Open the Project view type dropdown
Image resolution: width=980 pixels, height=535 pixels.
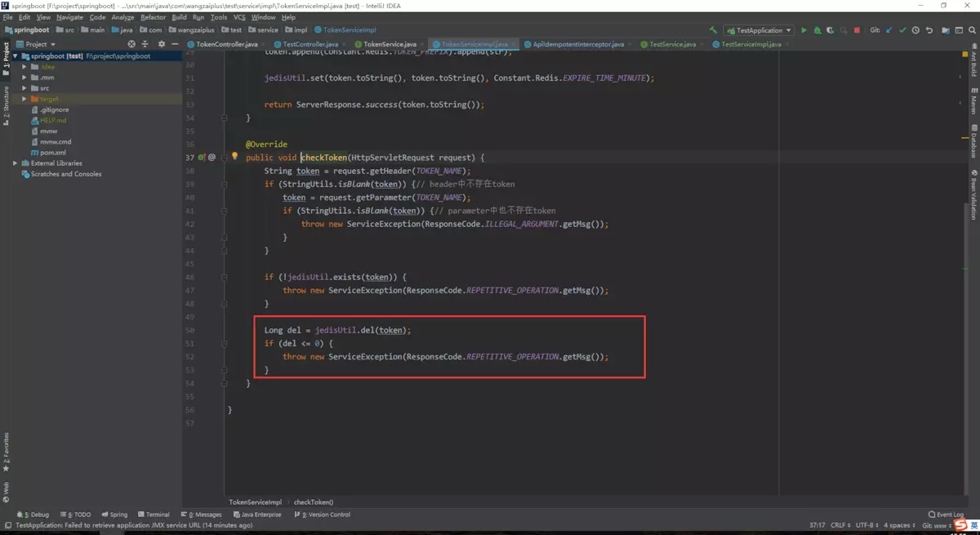[x=36, y=44]
